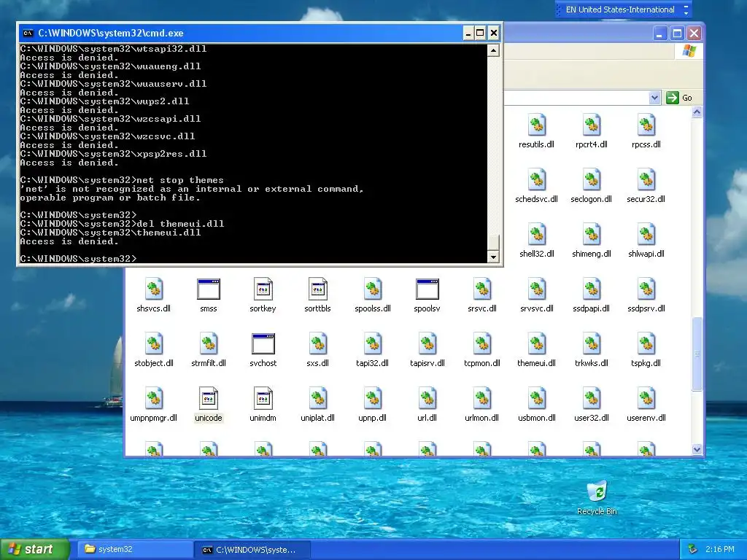Viewport: 747px width, 560px height.
Task: Select the unimdm file icon
Action: [263, 399]
